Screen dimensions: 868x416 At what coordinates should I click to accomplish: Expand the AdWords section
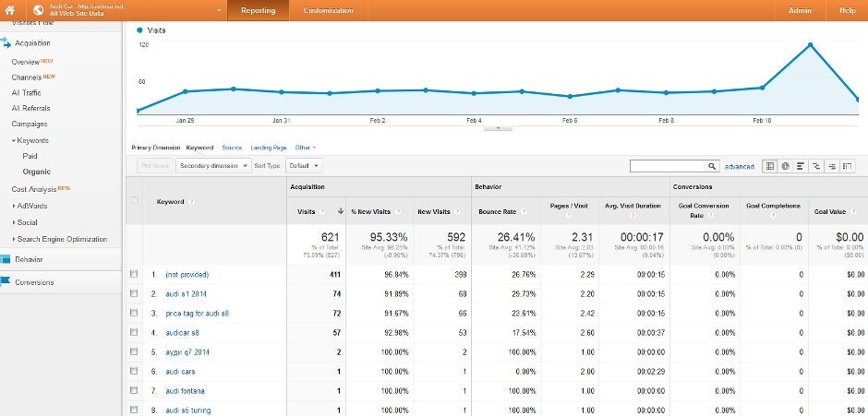pos(13,206)
